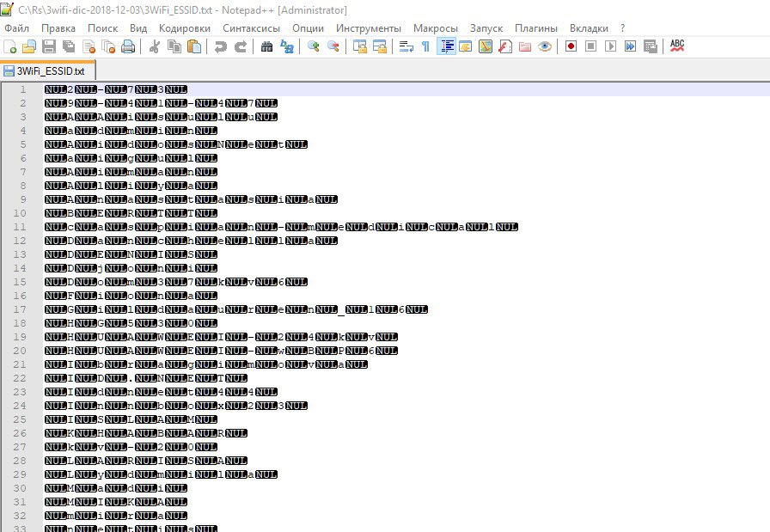Click the Open file toolbar icon
This screenshot has width=770, height=532.
click(x=29, y=46)
